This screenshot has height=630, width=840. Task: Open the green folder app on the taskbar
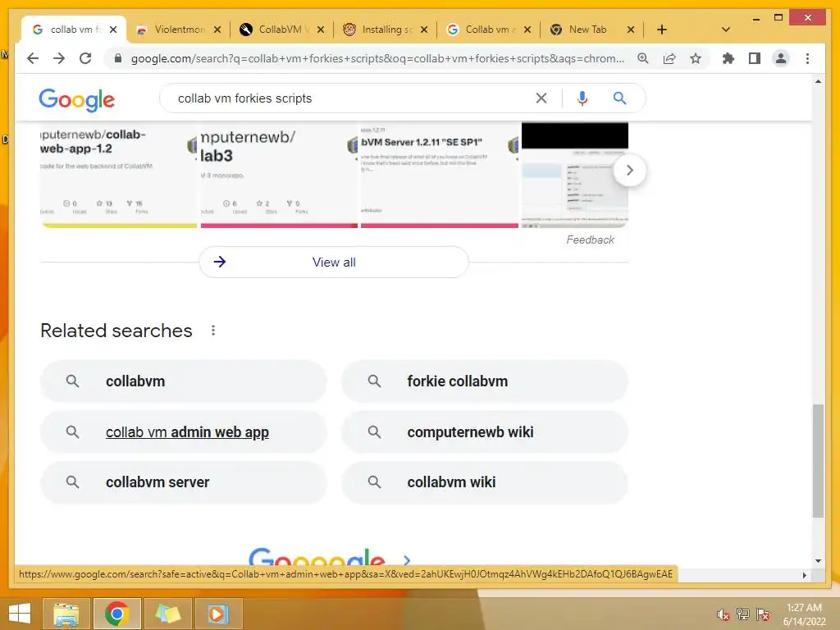point(167,614)
